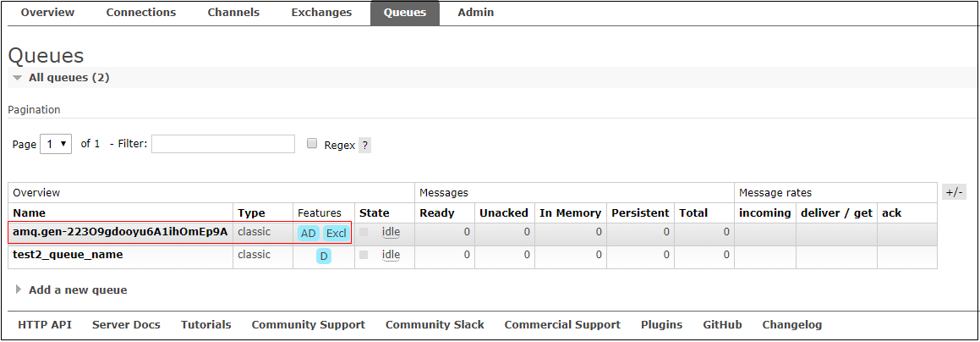Enable the Regex checkbox
This screenshot has width=980, height=342.
point(312,144)
